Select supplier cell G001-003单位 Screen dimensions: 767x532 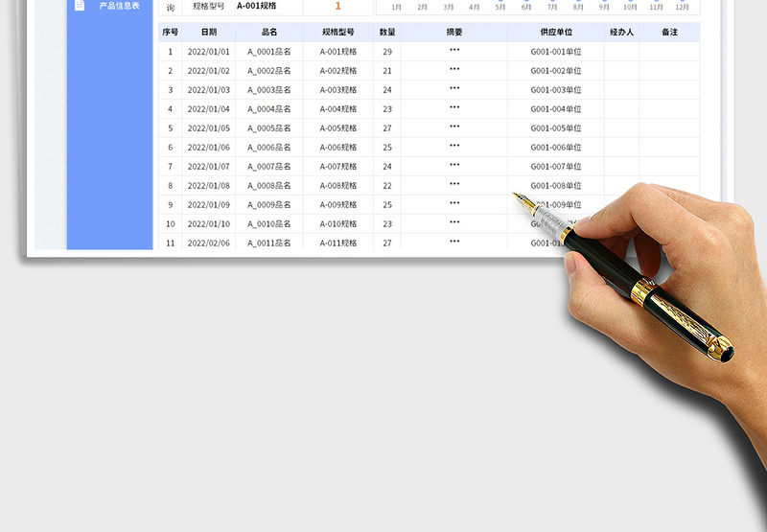[556, 90]
